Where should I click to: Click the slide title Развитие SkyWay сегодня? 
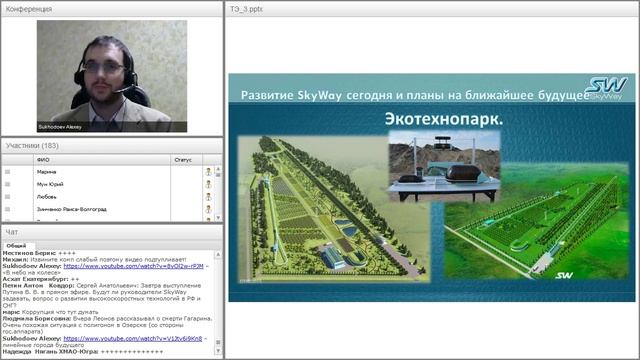[415, 95]
